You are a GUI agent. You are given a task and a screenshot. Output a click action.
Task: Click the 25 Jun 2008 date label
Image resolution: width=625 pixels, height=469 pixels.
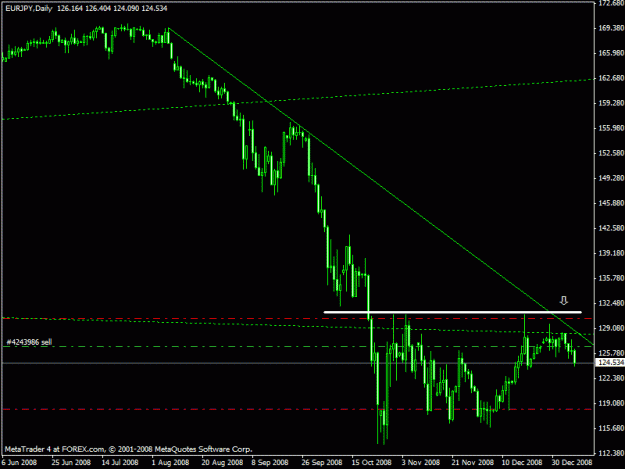point(71,463)
